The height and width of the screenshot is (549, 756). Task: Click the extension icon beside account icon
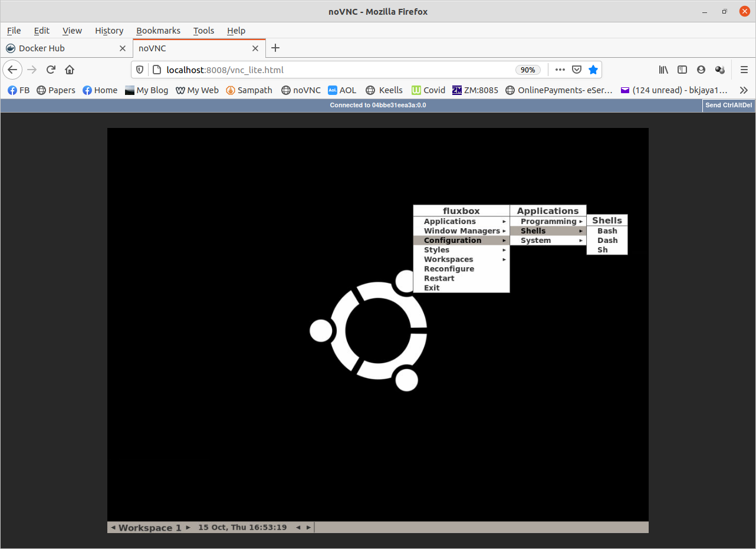click(x=720, y=70)
